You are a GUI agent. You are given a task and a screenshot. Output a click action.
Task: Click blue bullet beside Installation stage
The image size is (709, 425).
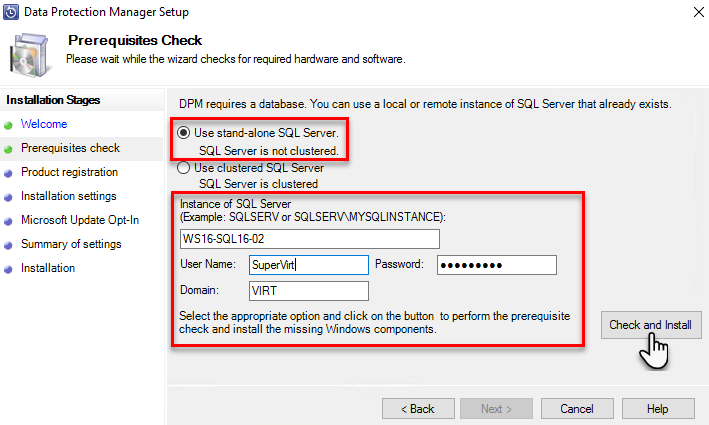coord(8,269)
